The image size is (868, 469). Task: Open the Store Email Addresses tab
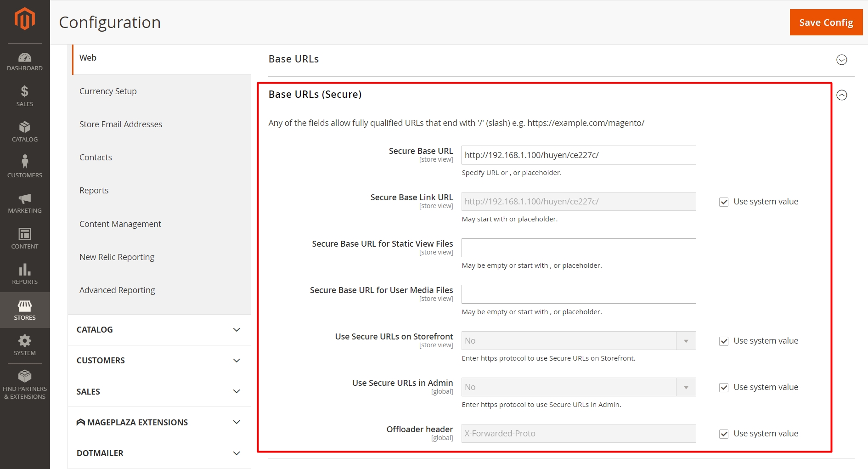tap(120, 124)
